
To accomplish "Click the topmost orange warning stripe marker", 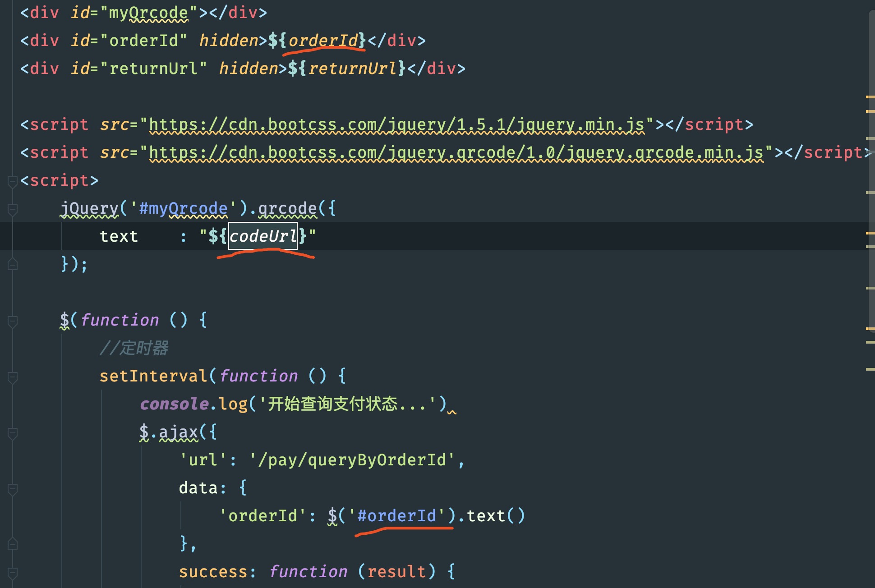I will click(x=870, y=97).
